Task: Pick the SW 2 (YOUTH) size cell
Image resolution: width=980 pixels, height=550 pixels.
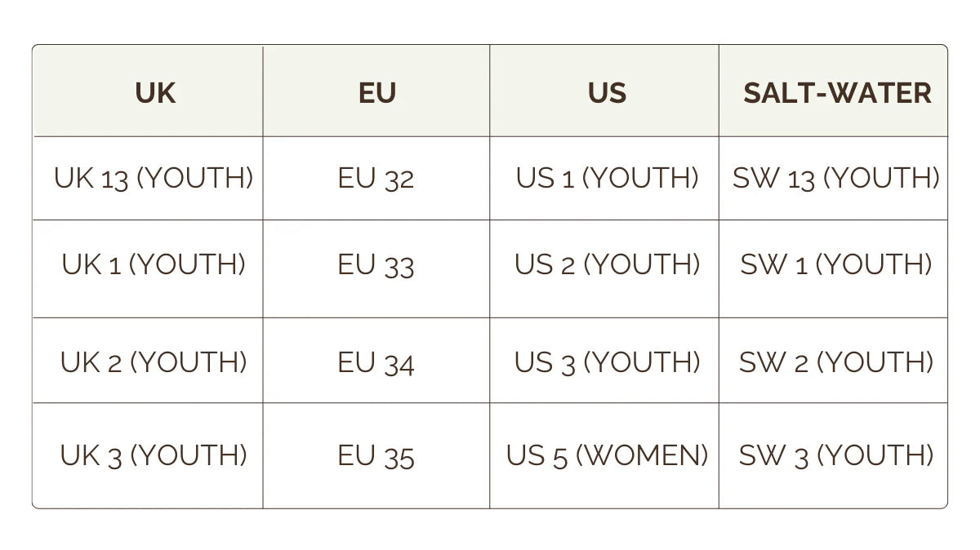Action: [x=836, y=361]
